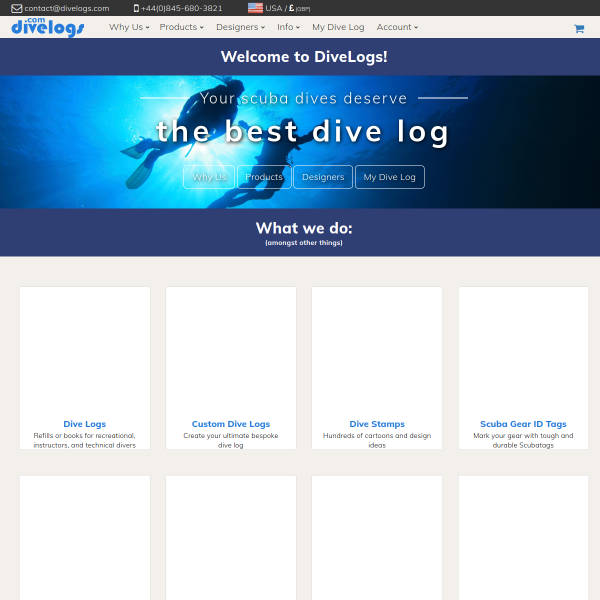Click the Products banner button
The width and height of the screenshot is (600, 600).
click(x=264, y=177)
